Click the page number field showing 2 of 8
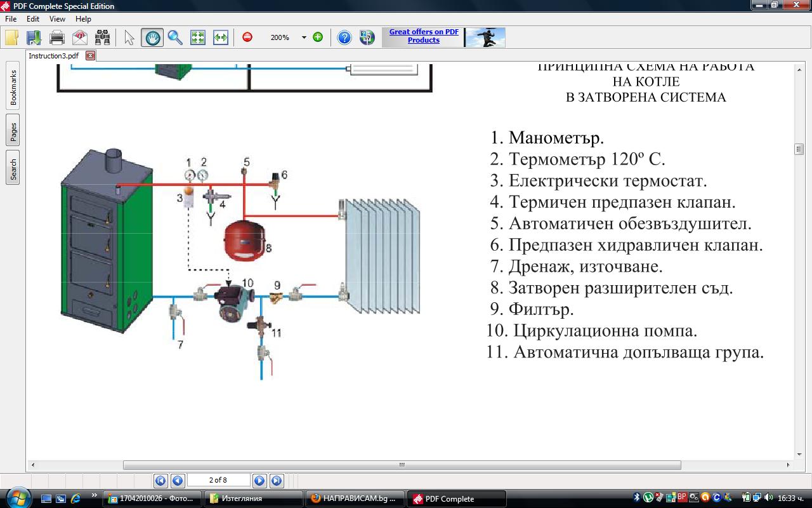The height and width of the screenshot is (508, 812). (x=218, y=481)
